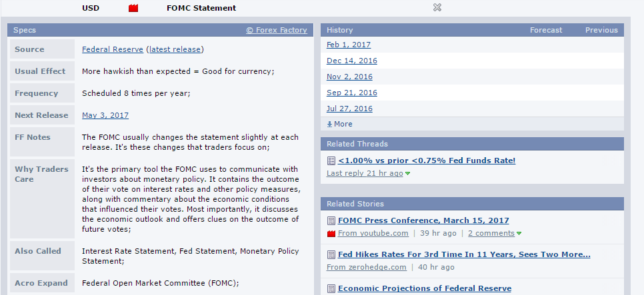Open the '<1.00% vs prior <0.75%' thread
Screen dimensions: 644x295
point(427,160)
